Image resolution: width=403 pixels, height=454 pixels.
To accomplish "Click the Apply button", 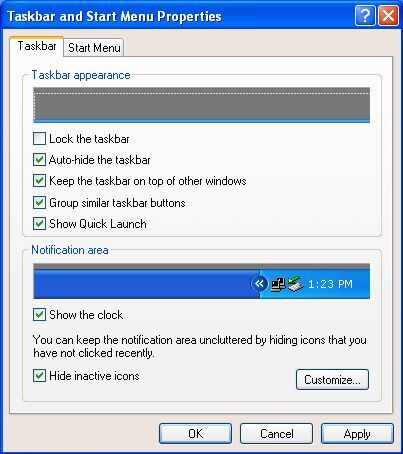I will pos(357,434).
